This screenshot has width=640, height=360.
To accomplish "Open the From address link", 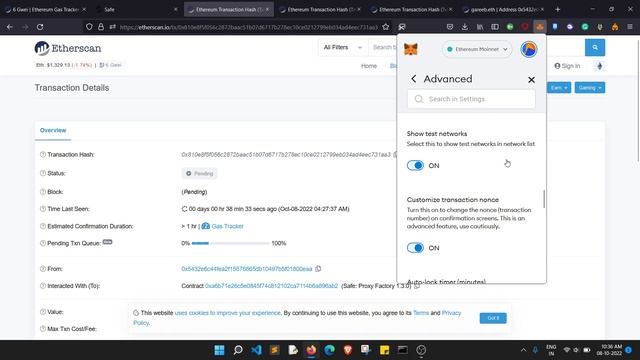I will click(247, 269).
